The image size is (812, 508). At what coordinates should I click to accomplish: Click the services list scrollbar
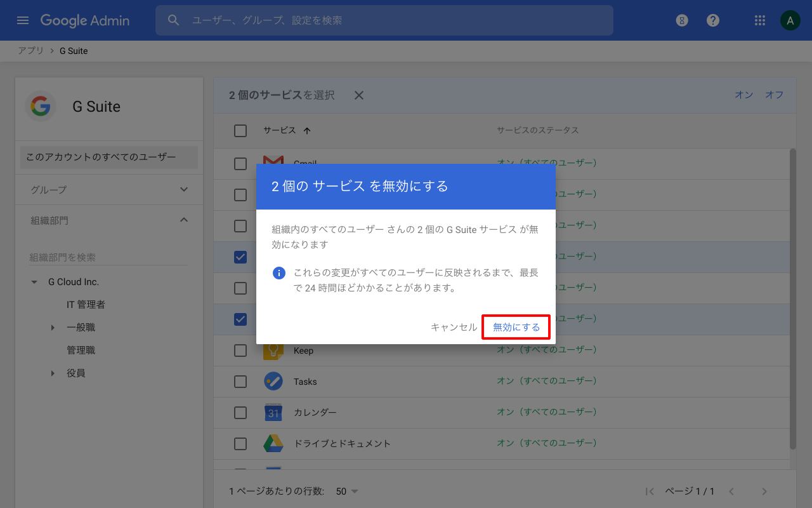[793, 298]
